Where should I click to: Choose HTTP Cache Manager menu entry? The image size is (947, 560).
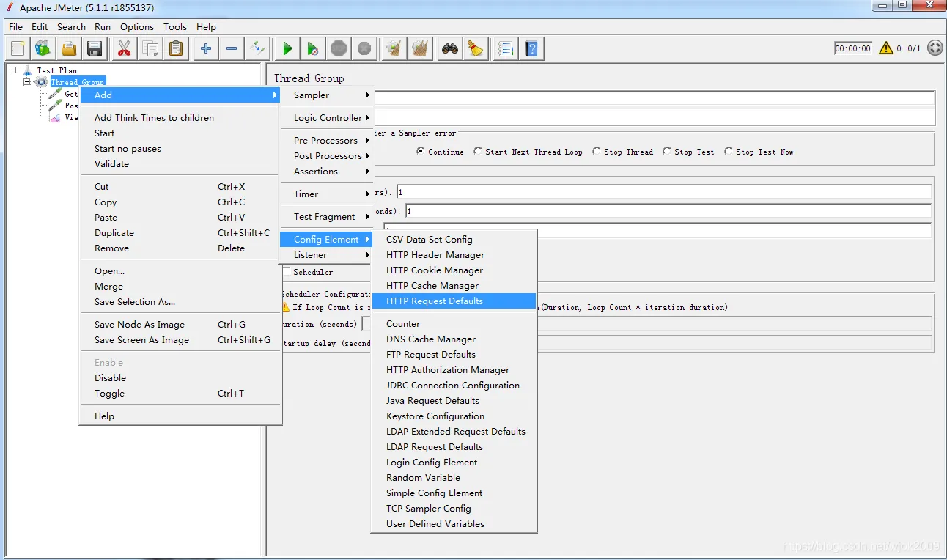[454, 286]
